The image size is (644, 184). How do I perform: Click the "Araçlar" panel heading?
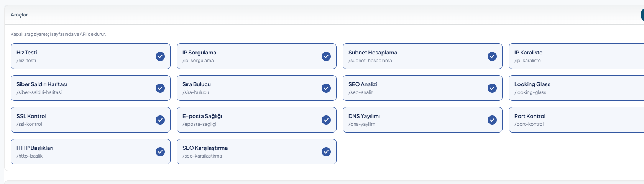pyautogui.click(x=19, y=15)
